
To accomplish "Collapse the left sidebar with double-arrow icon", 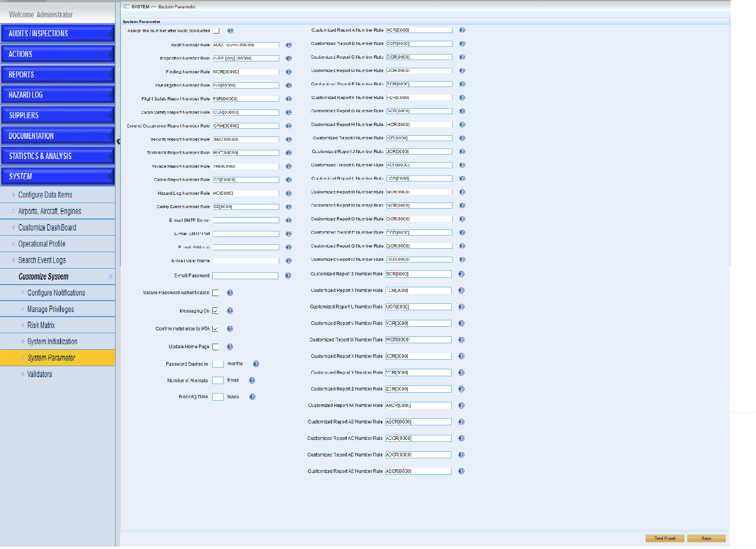I will pos(118,142).
